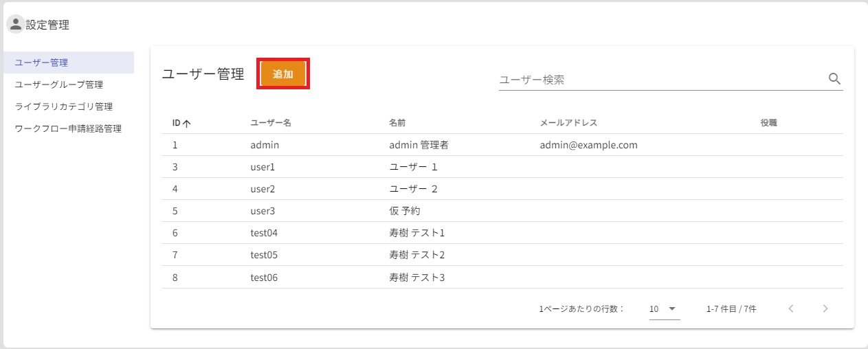Go to the next page arrow
This screenshot has height=349, width=868.
click(x=825, y=308)
